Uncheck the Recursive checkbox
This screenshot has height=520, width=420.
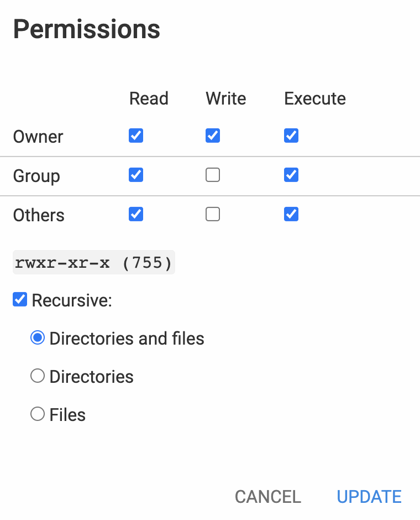(20, 300)
